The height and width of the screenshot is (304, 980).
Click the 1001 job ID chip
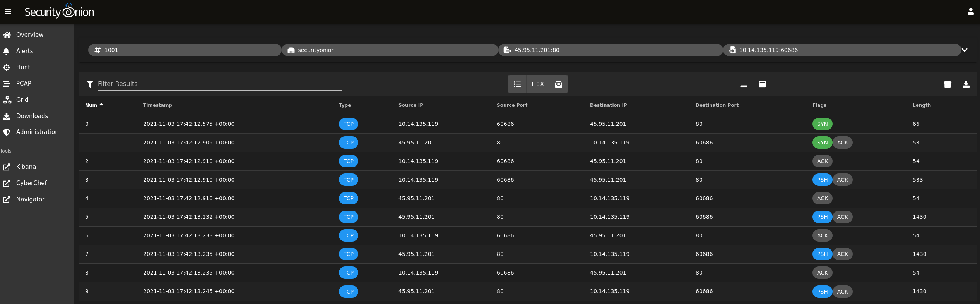point(185,50)
